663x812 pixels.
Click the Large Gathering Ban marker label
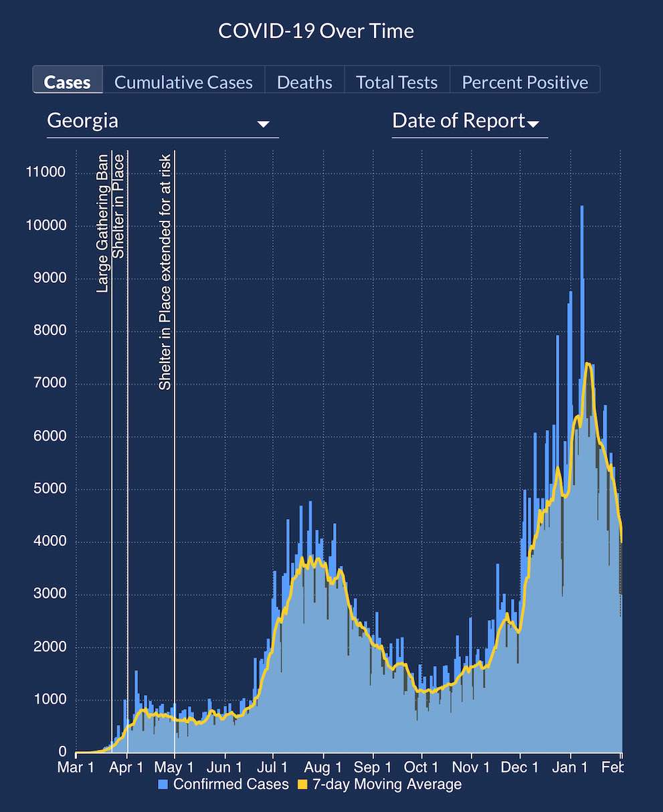pos(102,223)
